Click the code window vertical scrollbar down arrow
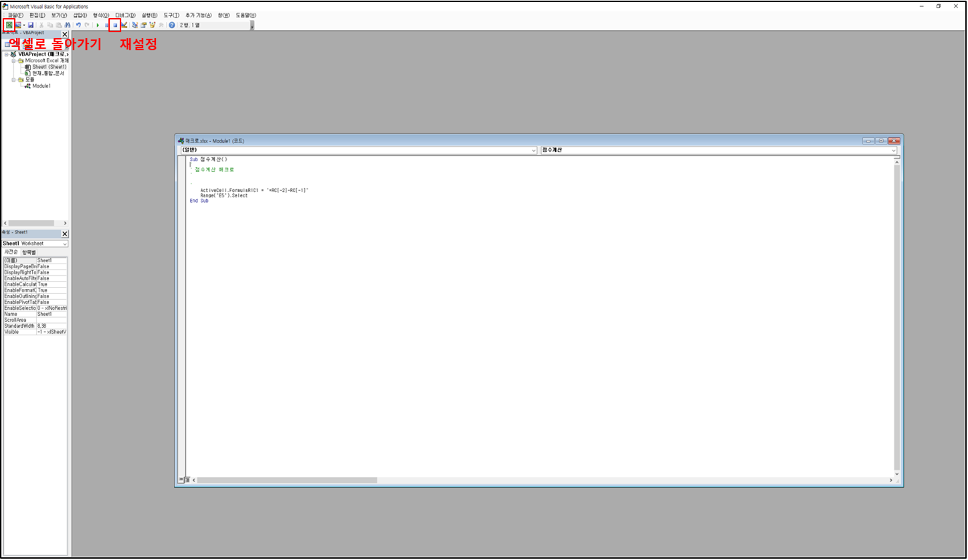Viewport: 968px width, 560px height. tap(897, 472)
